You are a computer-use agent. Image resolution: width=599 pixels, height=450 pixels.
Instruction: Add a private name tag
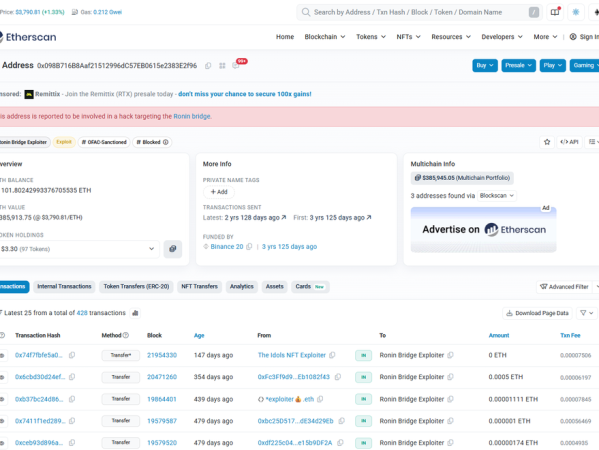click(219, 192)
